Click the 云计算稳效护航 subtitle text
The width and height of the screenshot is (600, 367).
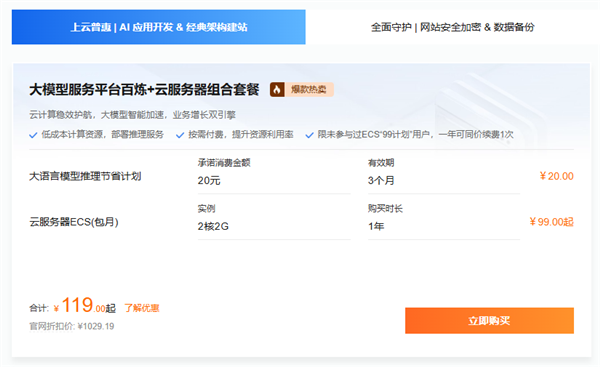click(x=132, y=115)
